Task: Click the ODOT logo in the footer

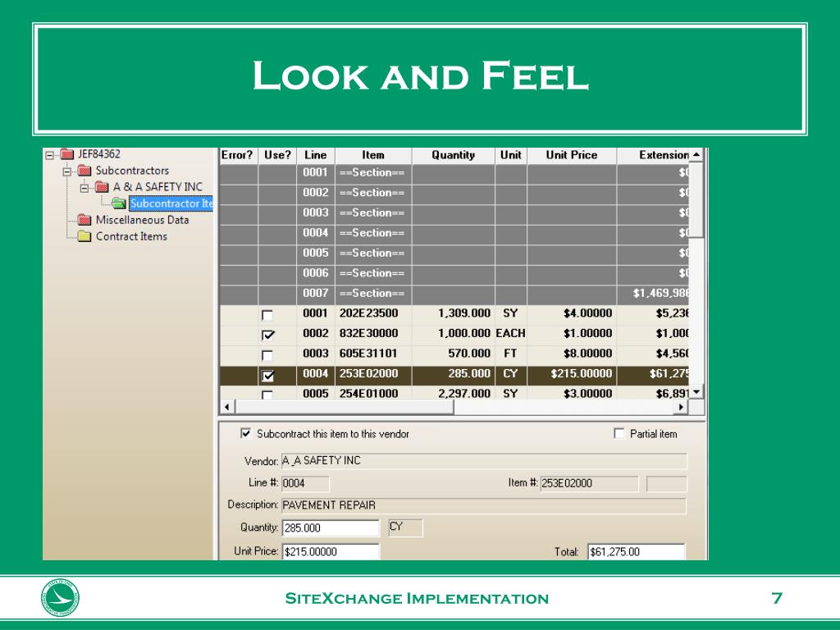Action: (60, 597)
